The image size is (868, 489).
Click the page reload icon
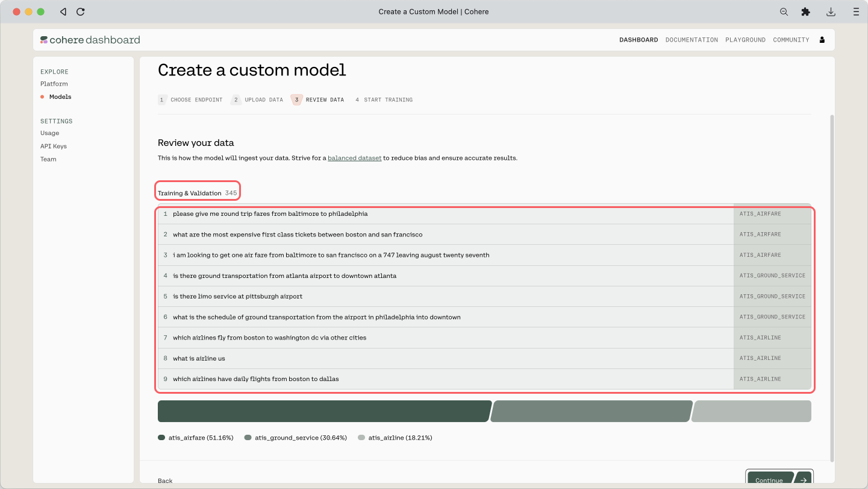pyautogui.click(x=81, y=11)
